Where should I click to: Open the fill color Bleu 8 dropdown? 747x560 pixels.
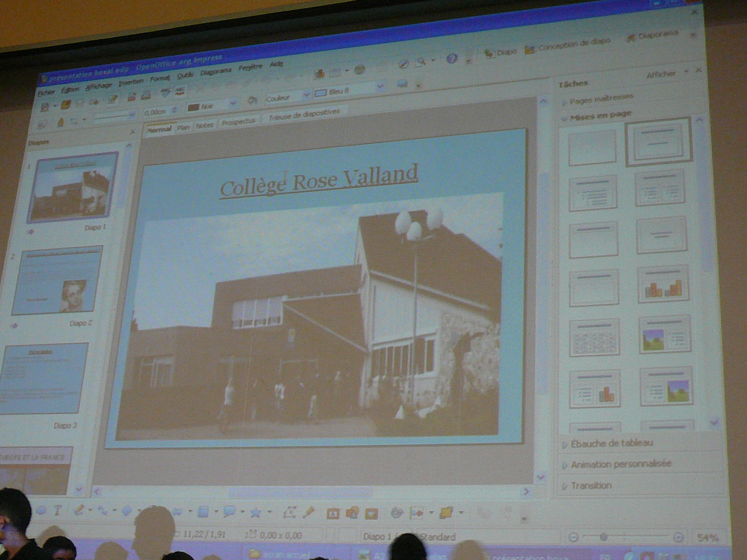[381, 87]
